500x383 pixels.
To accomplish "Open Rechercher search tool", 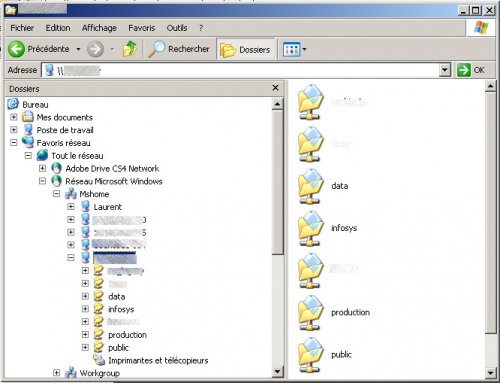I will point(178,49).
